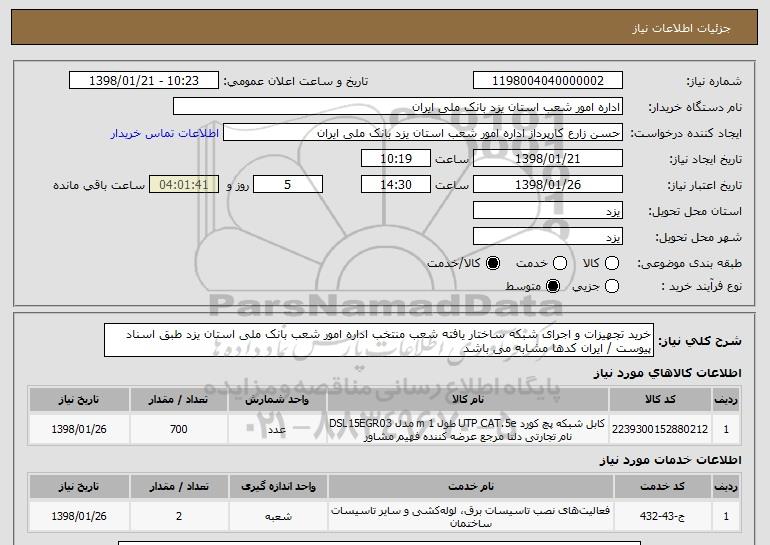
Task: Click delivery city field یزد
Action: (x=548, y=237)
